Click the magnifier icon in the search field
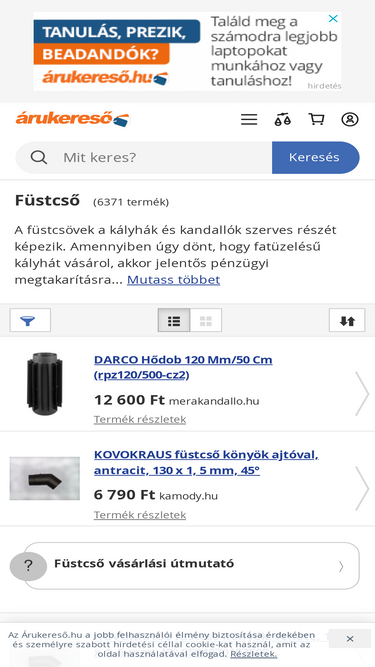The height and width of the screenshot is (667, 375). coord(39,157)
